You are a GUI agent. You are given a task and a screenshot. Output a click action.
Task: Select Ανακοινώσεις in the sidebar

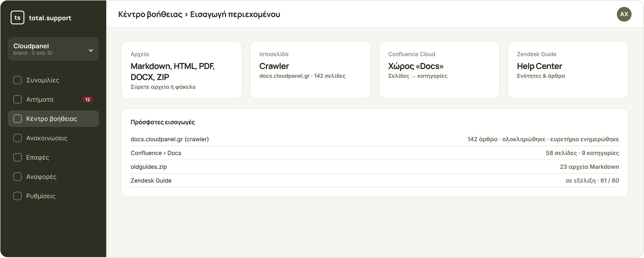53,138
